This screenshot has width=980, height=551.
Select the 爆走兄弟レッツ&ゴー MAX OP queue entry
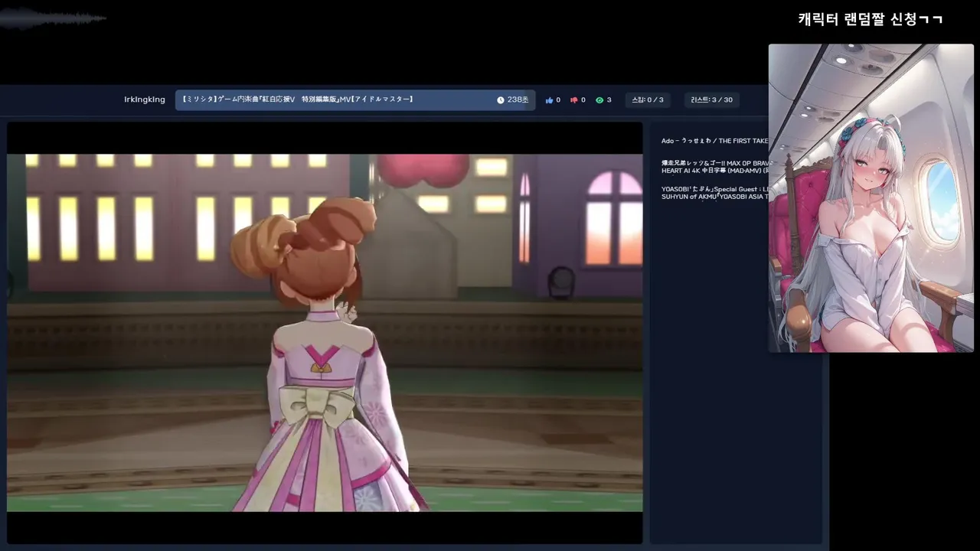click(x=715, y=167)
